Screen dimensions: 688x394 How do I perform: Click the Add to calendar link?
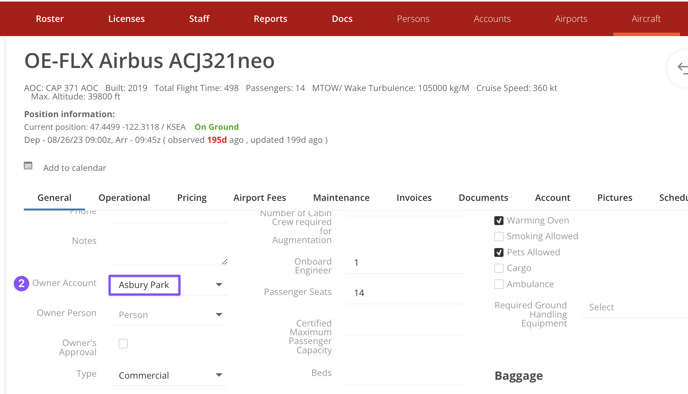pos(75,168)
